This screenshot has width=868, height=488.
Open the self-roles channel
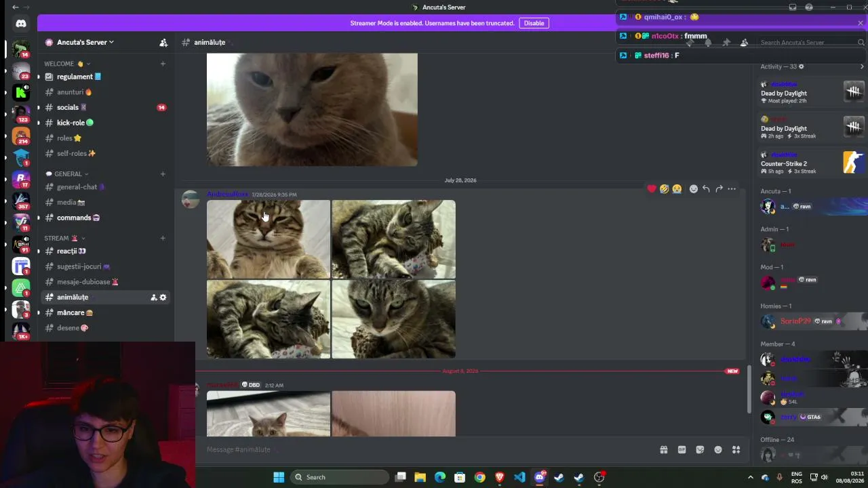click(x=106, y=153)
